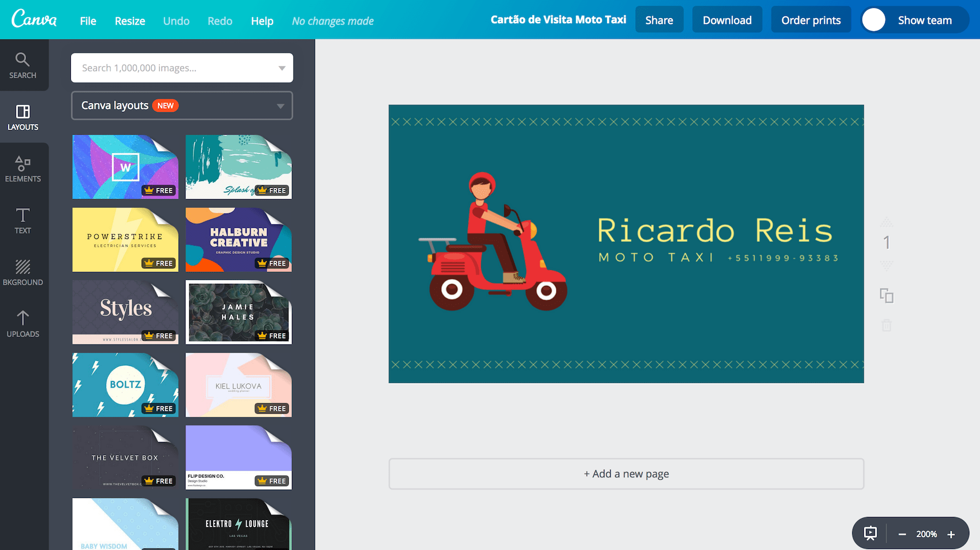Select the purple W layout thumbnail
The width and height of the screenshot is (980, 550).
(x=125, y=167)
